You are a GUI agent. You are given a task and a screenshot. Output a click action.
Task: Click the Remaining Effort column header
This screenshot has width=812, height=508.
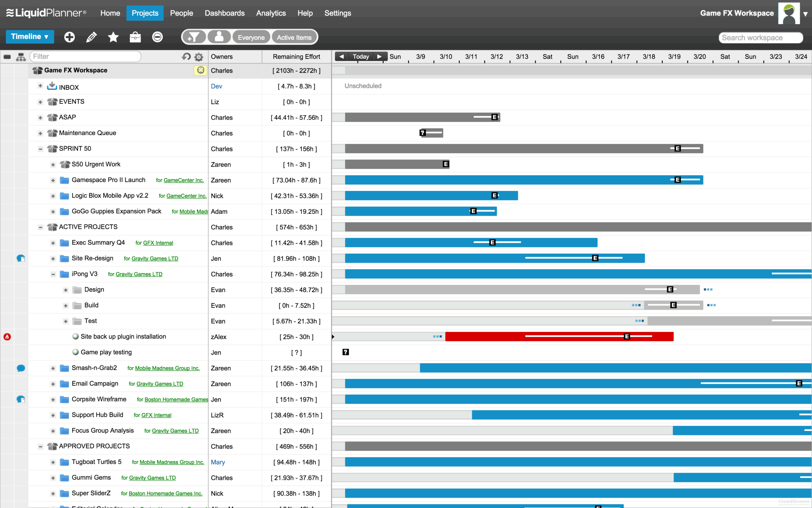tap(296, 57)
